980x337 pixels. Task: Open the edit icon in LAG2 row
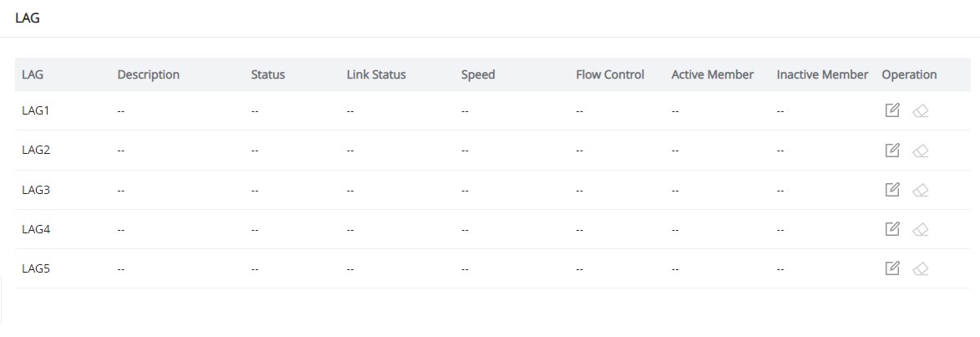[x=892, y=150]
